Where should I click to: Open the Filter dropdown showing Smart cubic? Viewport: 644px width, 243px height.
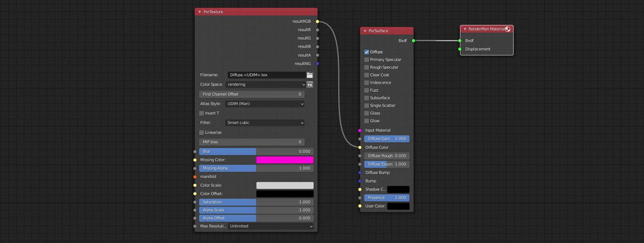click(x=265, y=123)
